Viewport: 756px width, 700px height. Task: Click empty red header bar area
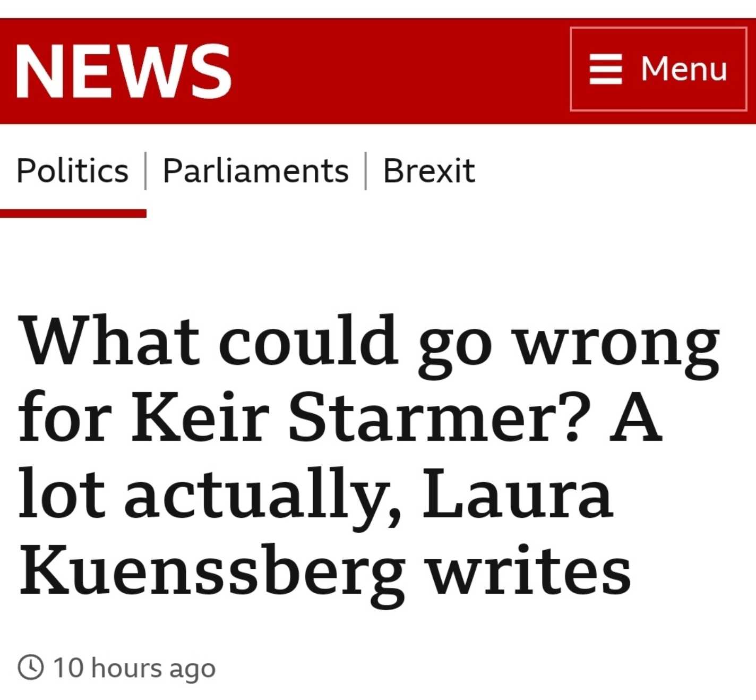coord(398,71)
